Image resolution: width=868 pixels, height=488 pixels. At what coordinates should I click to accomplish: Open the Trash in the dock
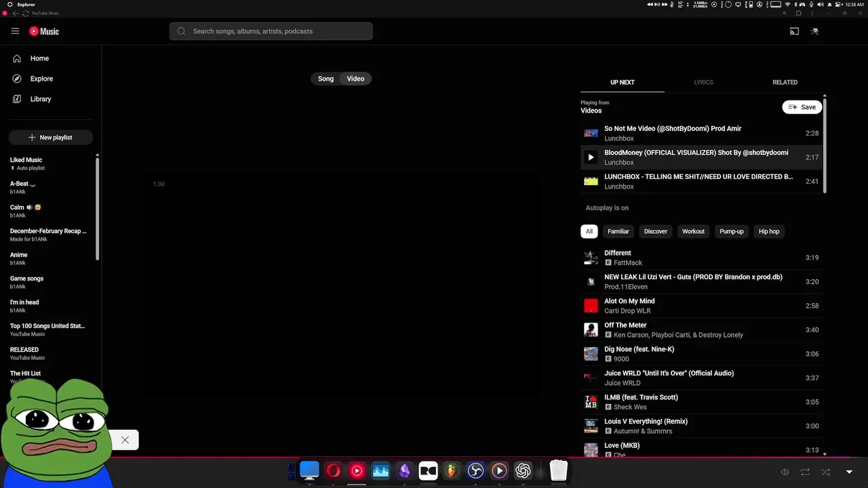point(558,470)
